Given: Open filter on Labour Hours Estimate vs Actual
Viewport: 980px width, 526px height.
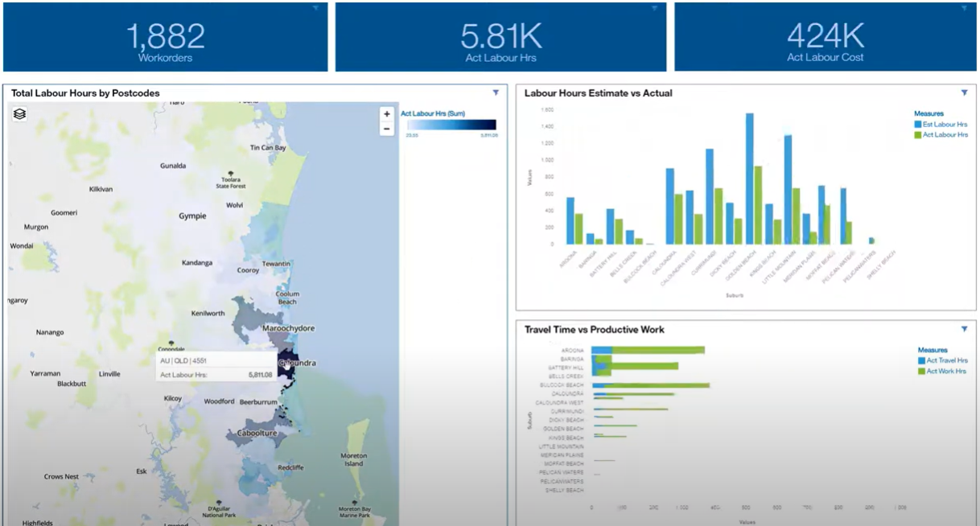Looking at the screenshot, I should (x=964, y=93).
